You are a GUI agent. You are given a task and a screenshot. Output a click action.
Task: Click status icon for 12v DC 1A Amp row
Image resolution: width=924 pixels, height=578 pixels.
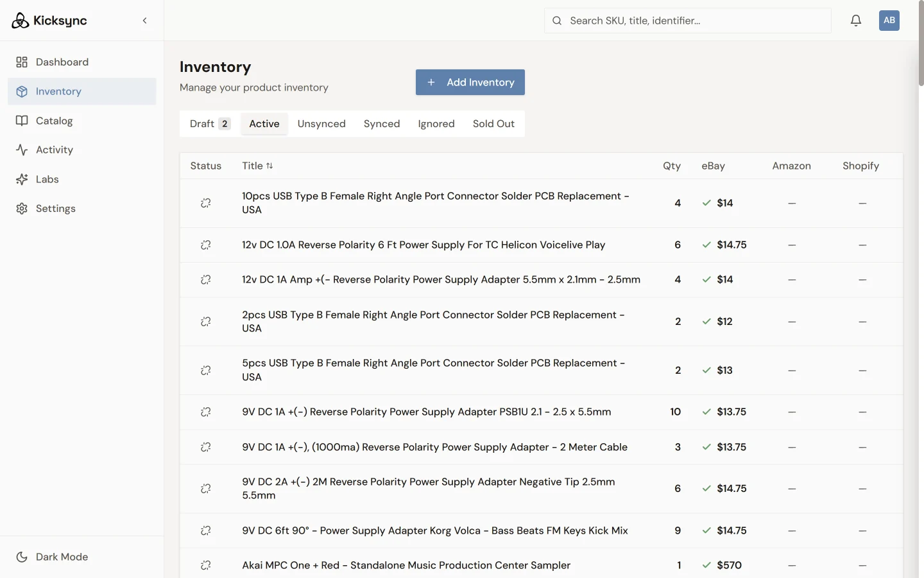[x=206, y=279]
